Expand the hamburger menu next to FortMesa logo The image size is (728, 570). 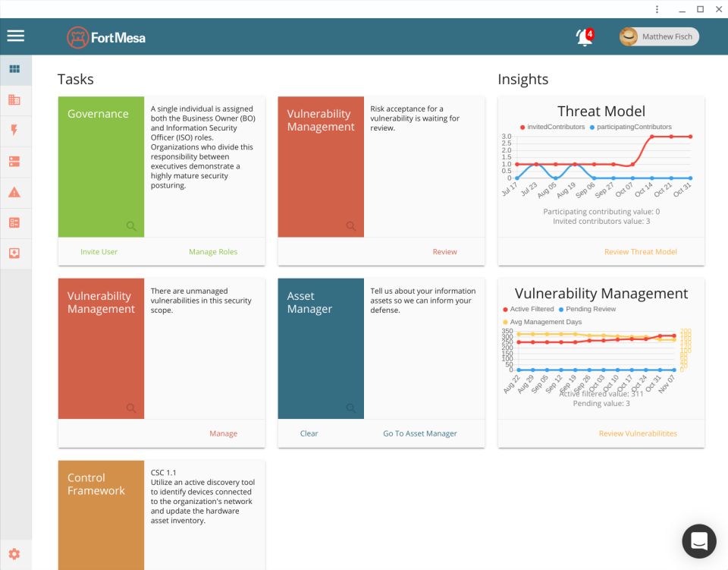(15, 36)
